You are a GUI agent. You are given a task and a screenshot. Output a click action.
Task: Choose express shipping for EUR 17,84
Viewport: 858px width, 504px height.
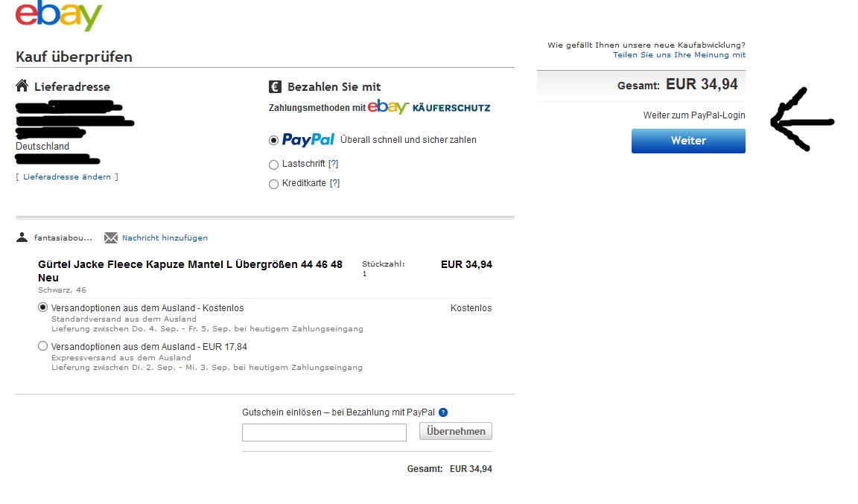(42, 346)
